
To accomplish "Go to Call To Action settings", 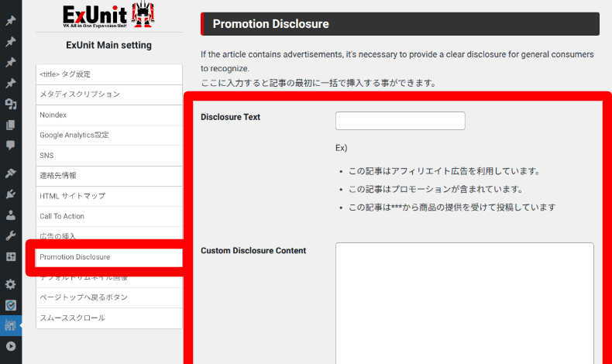I will [x=108, y=216].
